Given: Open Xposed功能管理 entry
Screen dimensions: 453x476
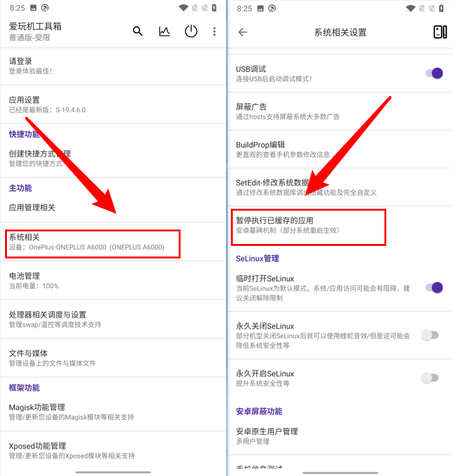Looking at the screenshot, I should pyautogui.click(x=113, y=450).
